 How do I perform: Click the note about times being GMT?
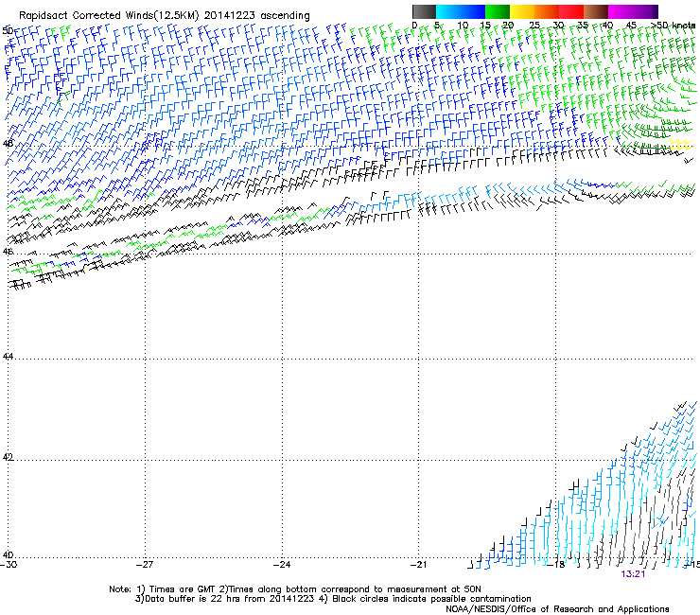[x=177, y=589]
